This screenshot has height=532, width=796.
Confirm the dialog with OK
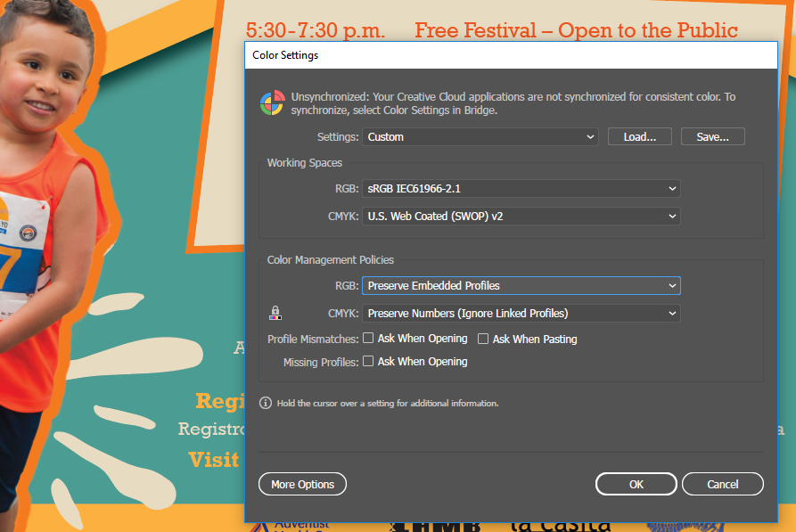636,484
